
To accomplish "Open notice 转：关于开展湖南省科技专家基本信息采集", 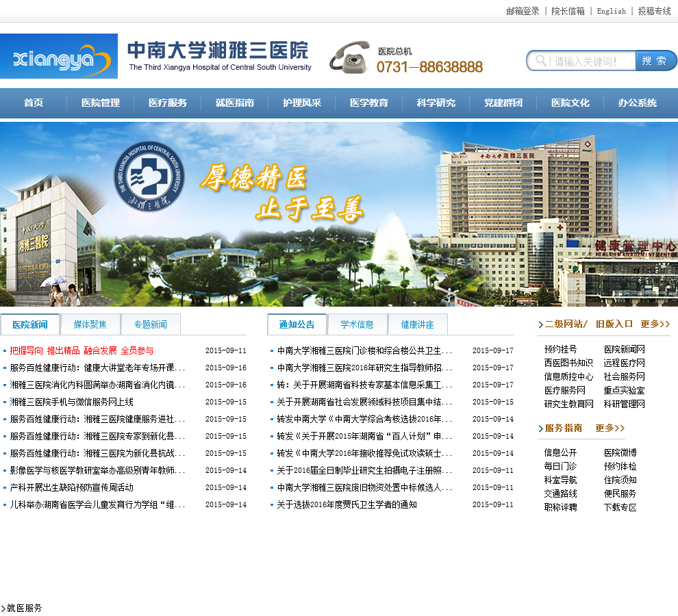I will pyautogui.click(x=364, y=385).
